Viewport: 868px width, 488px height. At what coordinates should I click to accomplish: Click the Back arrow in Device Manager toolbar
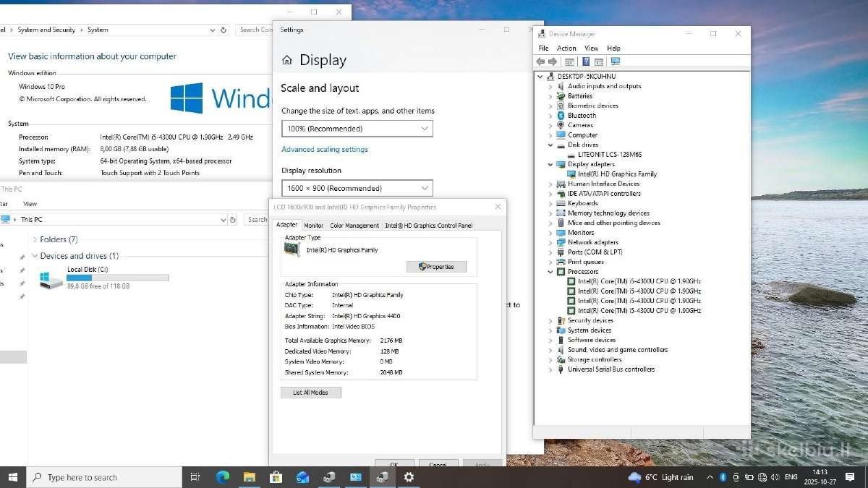point(540,61)
